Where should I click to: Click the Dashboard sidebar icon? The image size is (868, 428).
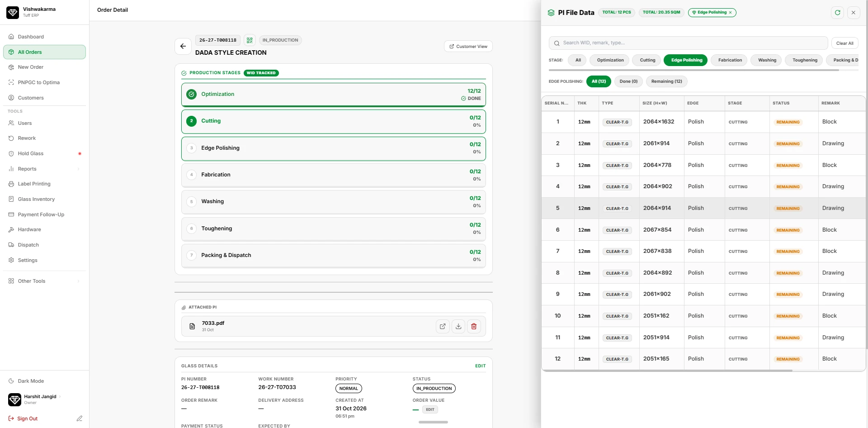[x=11, y=37]
